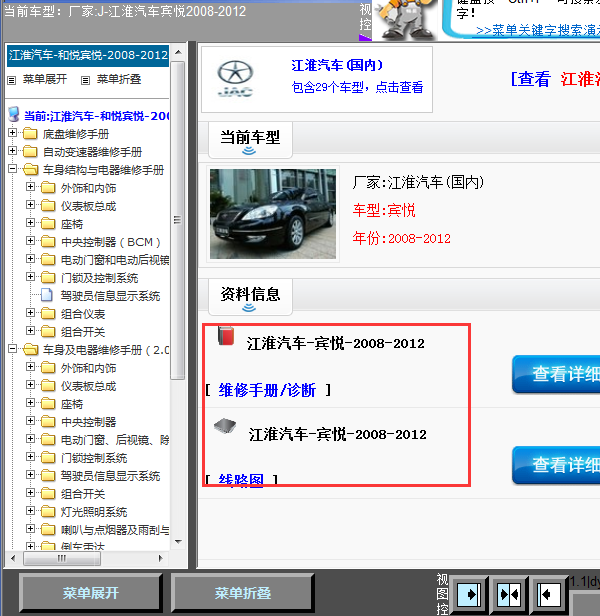
Task: Open 江淮汽车 (国内) brand link
Action: (x=337, y=65)
